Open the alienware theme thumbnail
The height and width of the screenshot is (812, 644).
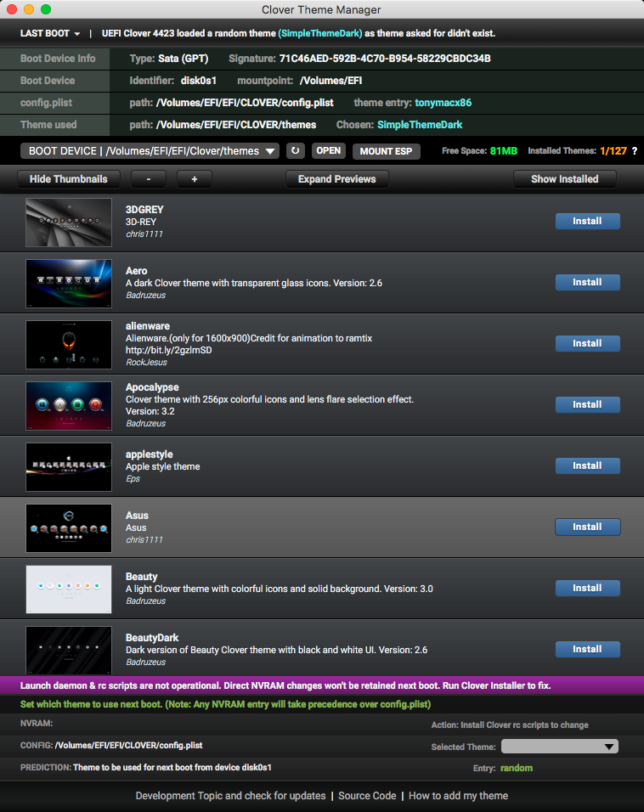click(69, 344)
